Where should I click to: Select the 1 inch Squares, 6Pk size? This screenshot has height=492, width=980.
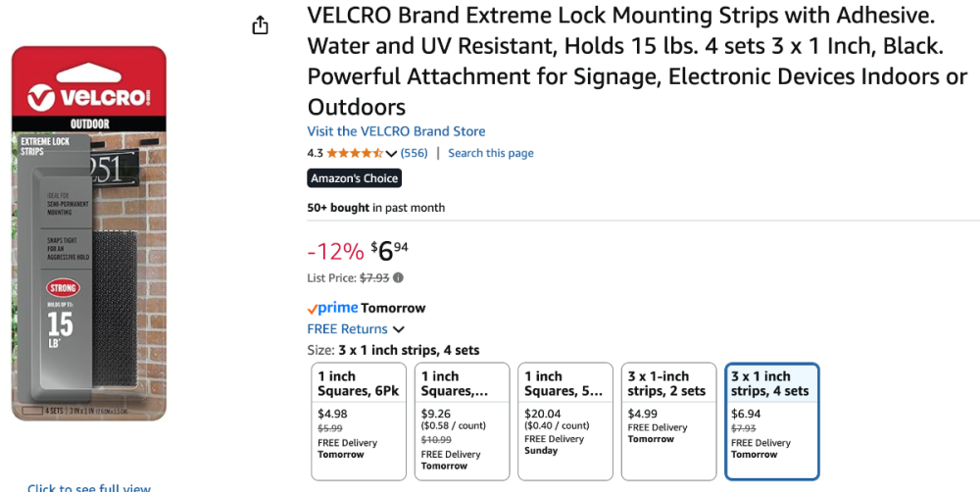tap(358, 421)
